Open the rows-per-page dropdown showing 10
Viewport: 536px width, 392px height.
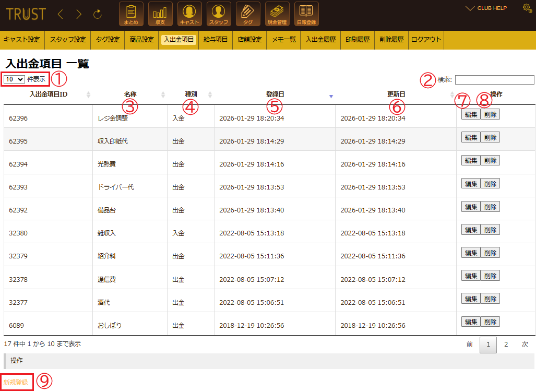[x=14, y=79]
